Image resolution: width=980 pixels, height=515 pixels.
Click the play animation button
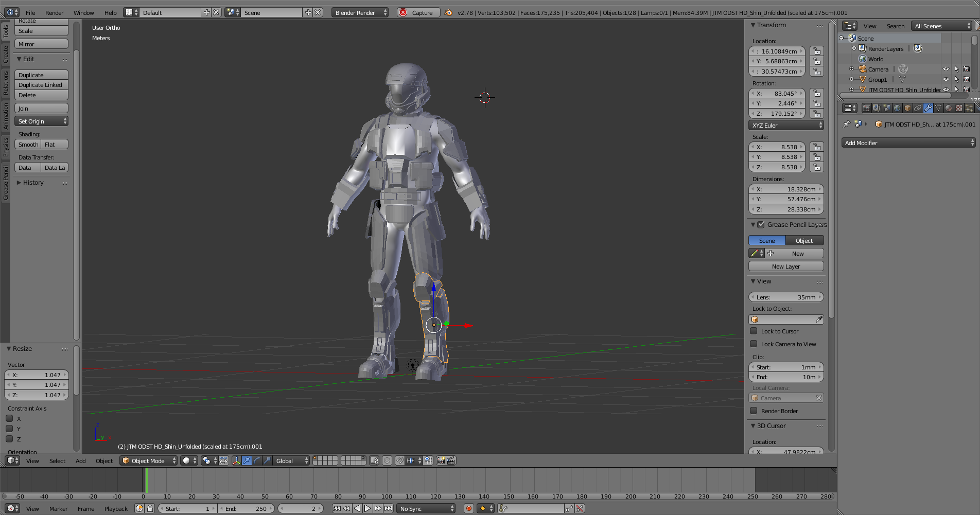point(367,508)
